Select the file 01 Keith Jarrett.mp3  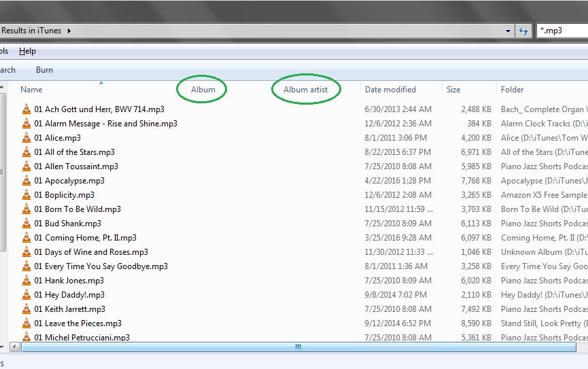click(70, 309)
